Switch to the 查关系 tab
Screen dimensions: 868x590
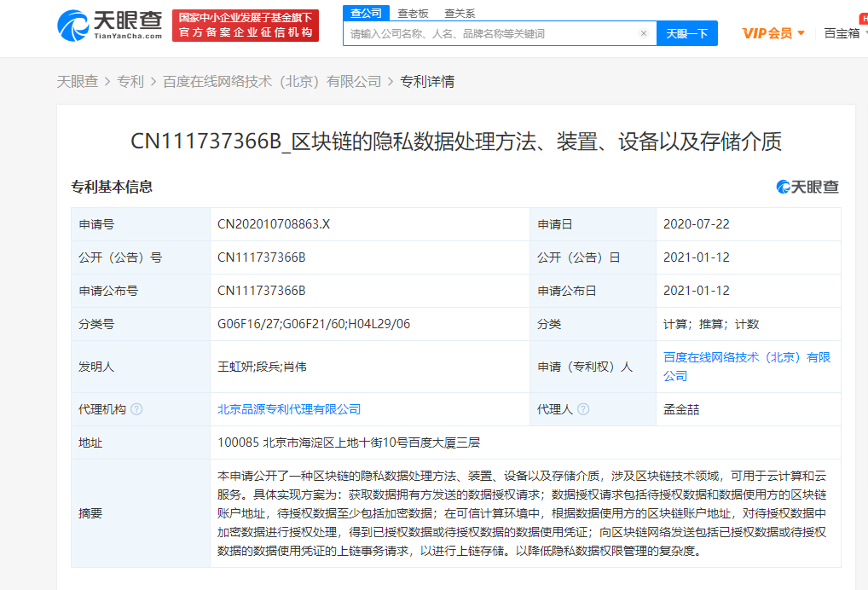(460, 13)
